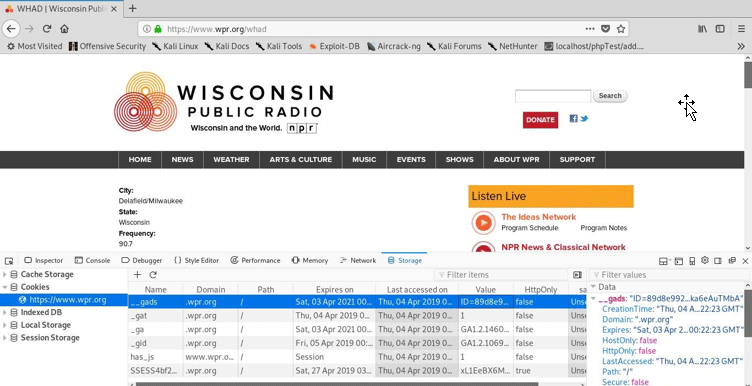Reload the current page
The image size is (752, 386).
click(47, 29)
